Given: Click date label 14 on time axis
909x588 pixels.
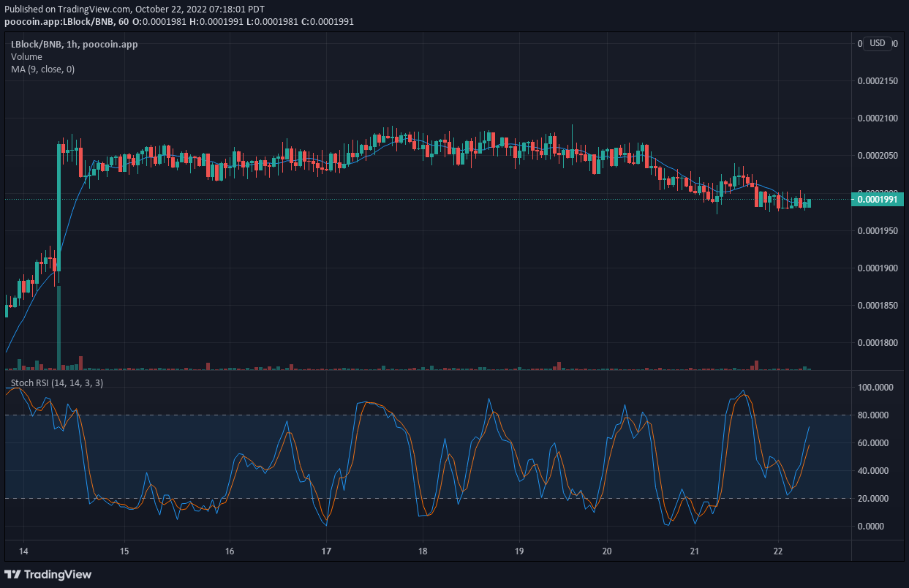Looking at the screenshot, I should [23, 551].
